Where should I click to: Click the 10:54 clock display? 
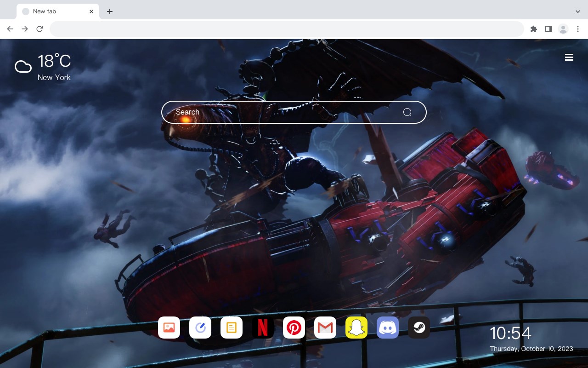point(510,333)
